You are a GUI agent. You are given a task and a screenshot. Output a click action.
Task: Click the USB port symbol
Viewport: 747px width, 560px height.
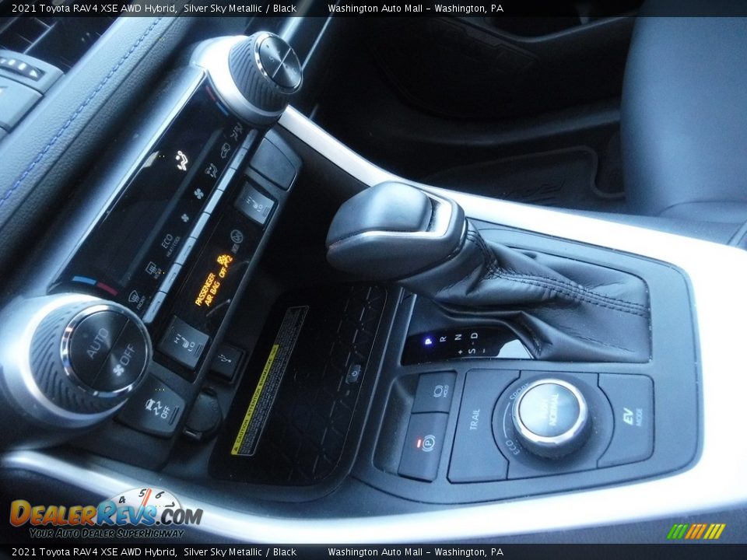(226, 360)
